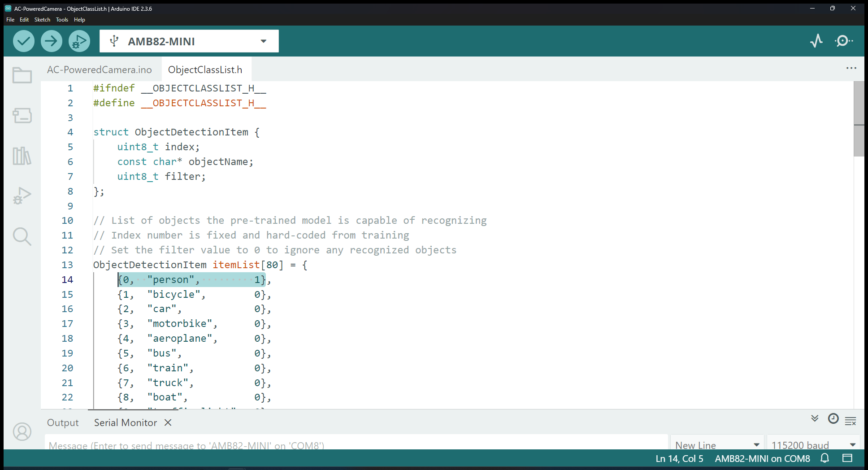This screenshot has height=470, width=868.
Task: Start debugging with the toolbar debug button
Action: (x=79, y=41)
